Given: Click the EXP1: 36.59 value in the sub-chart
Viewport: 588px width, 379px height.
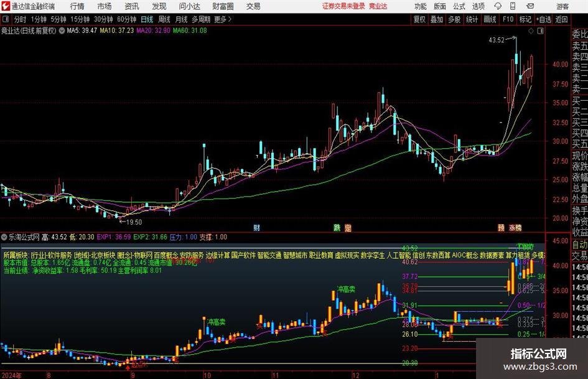Looking at the screenshot, I should [114, 237].
